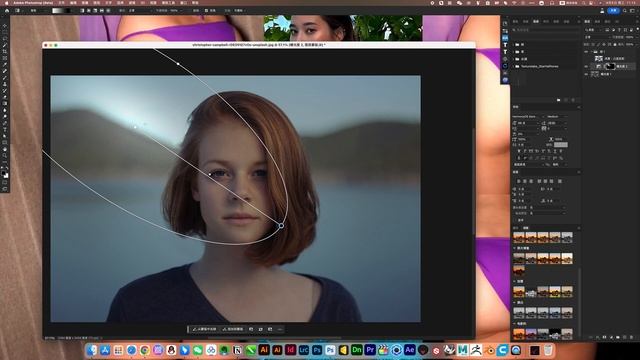Switch to the second tab of the Layers panel group
Image resolution: width=640 pixels, height=360 pixels.
[x=597, y=22]
